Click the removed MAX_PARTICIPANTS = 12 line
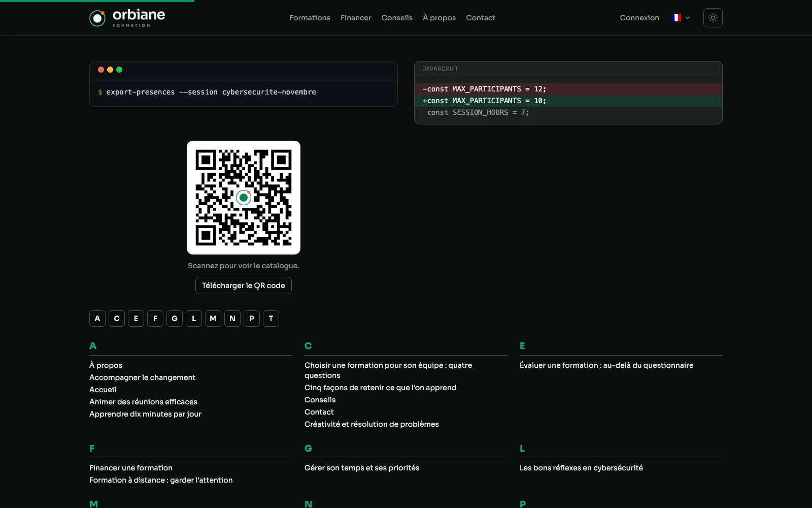 coord(568,89)
